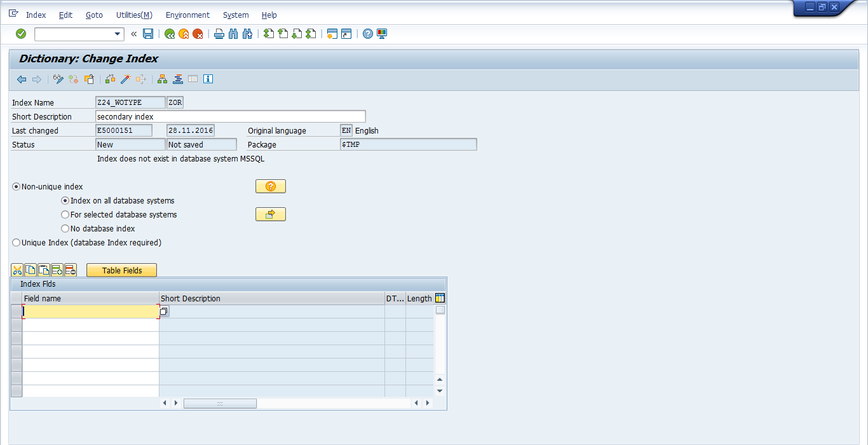Click the Print icon in toolbar

[219, 34]
